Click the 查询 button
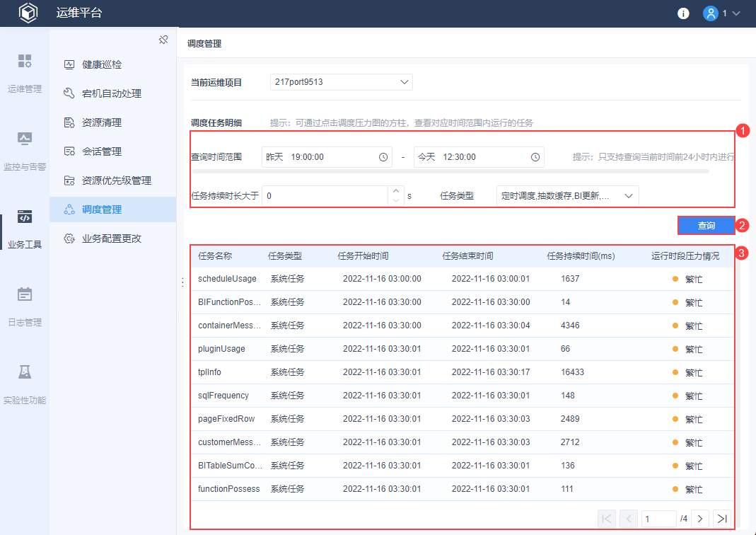Image resolution: width=756 pixels, height=535 pixels. click(x=706, y=226)
